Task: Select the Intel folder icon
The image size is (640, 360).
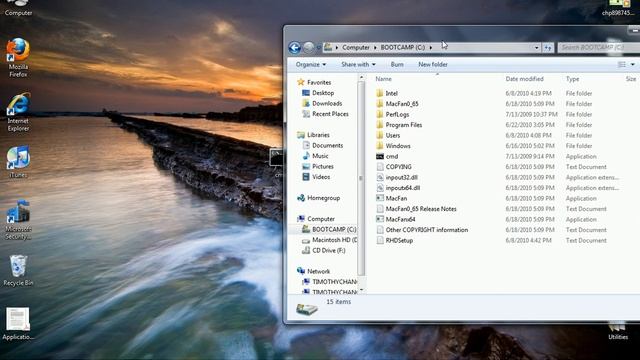Action: tap(380, 93)
